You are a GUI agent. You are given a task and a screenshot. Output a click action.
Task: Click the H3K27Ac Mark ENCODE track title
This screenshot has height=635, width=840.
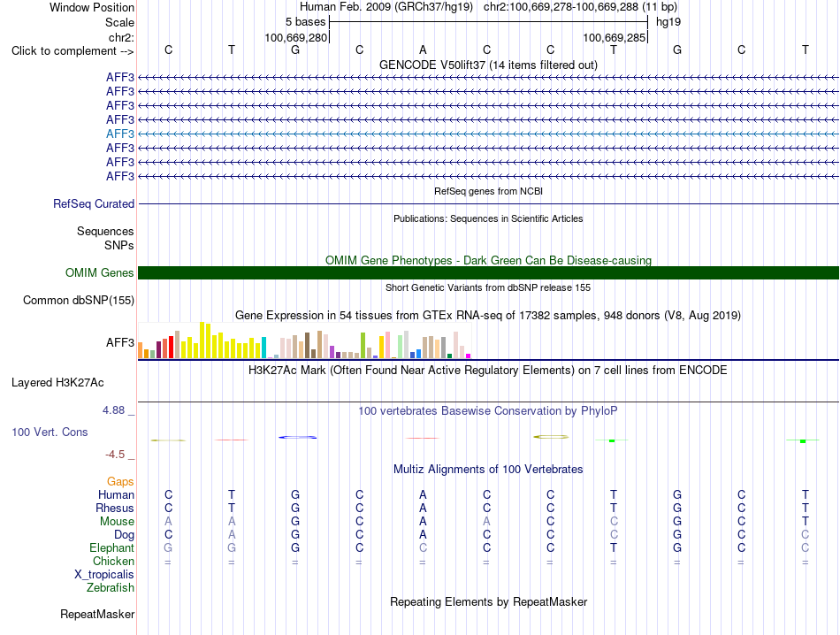point(488,371)
